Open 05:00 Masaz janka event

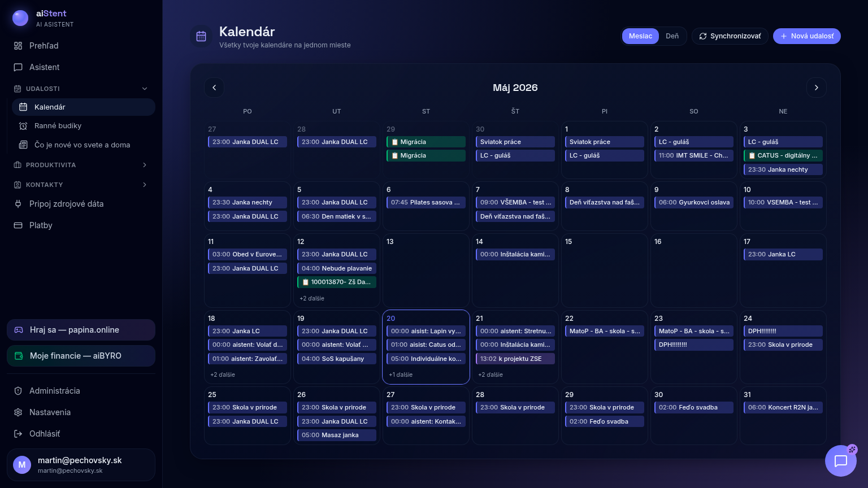pos(337,435)
